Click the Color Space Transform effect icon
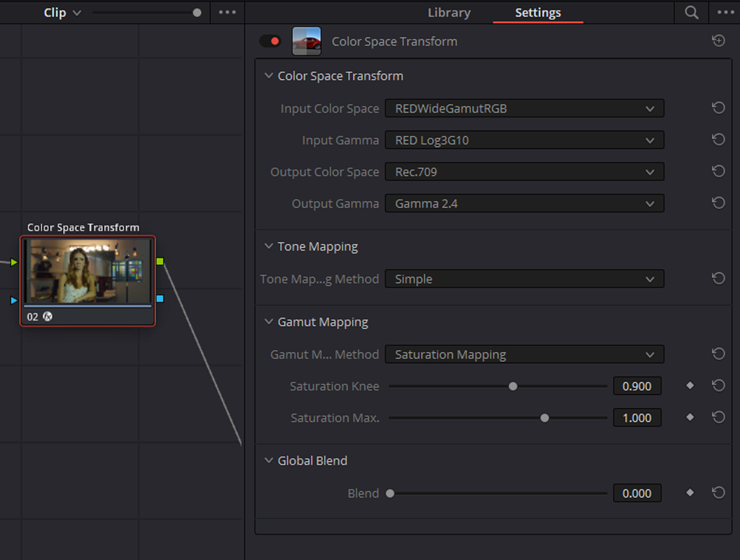The image size is (740, 560). 307,41
